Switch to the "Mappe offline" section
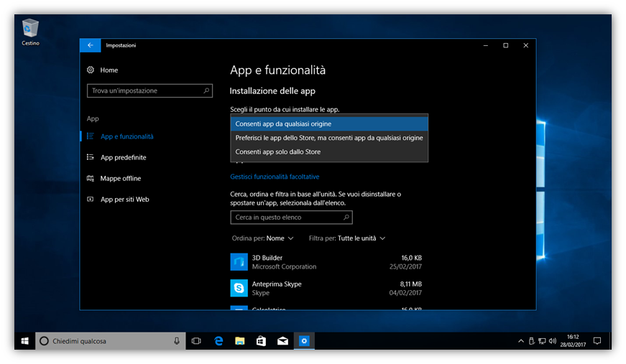This screenshot has height=364, width=626. [x=120, y=178]
